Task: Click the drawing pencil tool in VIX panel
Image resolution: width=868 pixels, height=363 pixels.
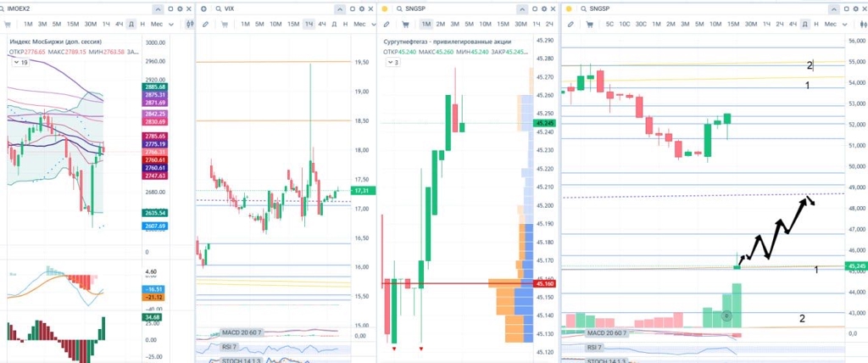Action: tap(205, 25)
